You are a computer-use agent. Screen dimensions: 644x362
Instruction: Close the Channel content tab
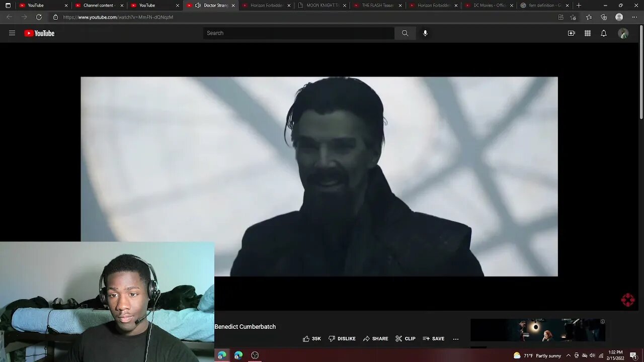122,6
